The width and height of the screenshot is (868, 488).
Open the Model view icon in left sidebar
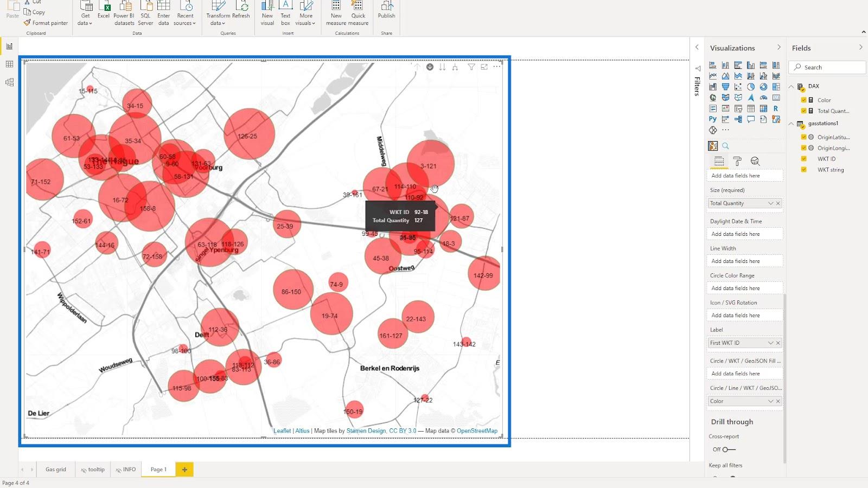pos(9,82)
